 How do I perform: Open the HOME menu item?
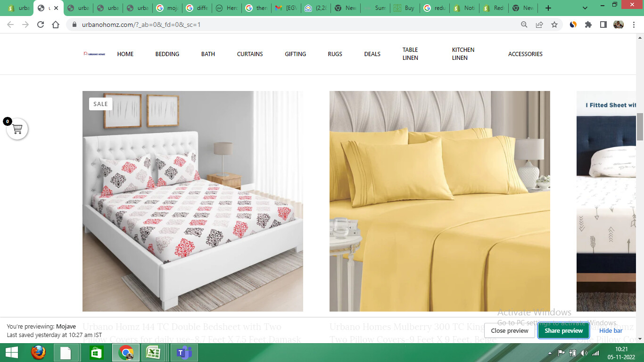(125, 54)
